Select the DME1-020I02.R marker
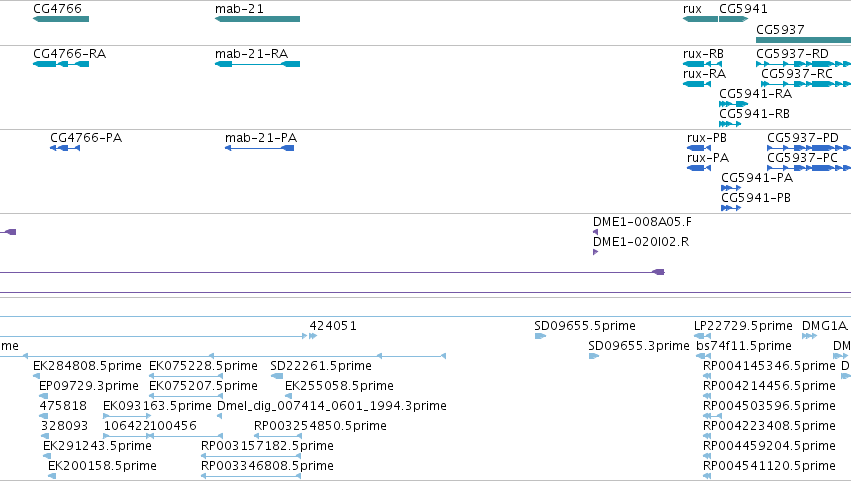 [595, 252]
